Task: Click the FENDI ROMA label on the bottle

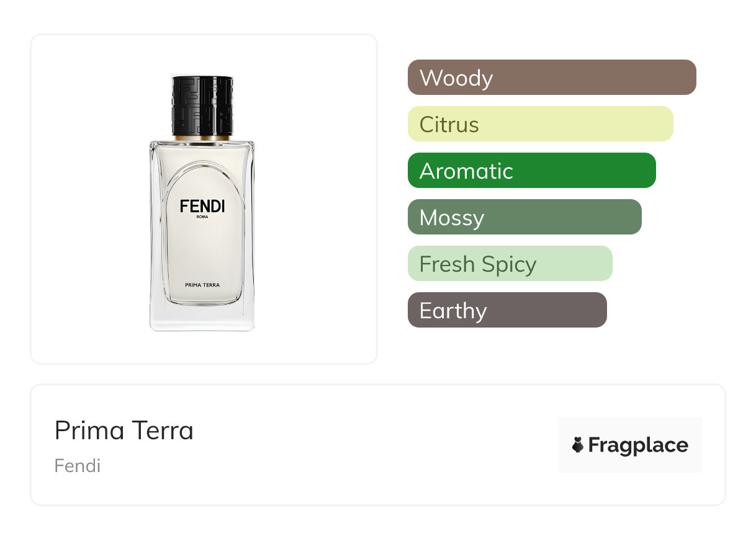Action: pyautogui.click(x=202, y=208)
